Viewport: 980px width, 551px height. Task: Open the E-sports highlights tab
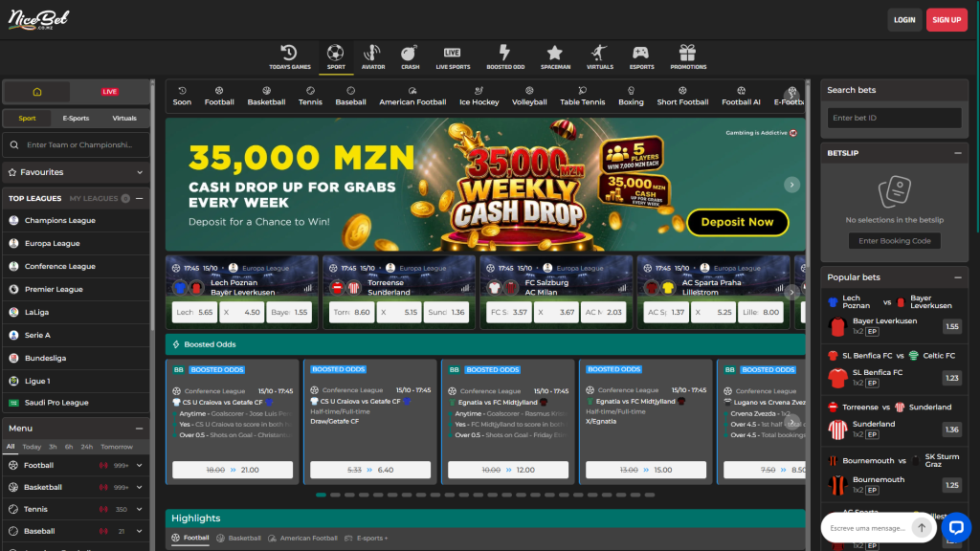(366, 538)
